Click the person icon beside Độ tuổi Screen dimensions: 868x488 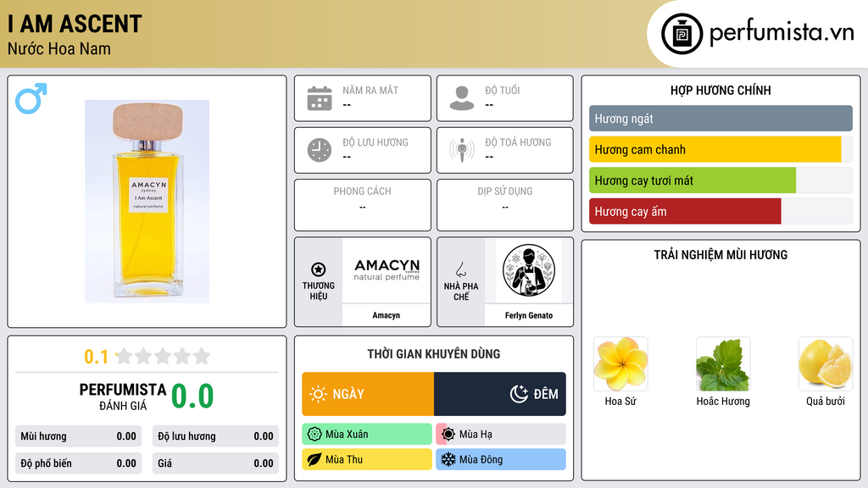(462, 98)
